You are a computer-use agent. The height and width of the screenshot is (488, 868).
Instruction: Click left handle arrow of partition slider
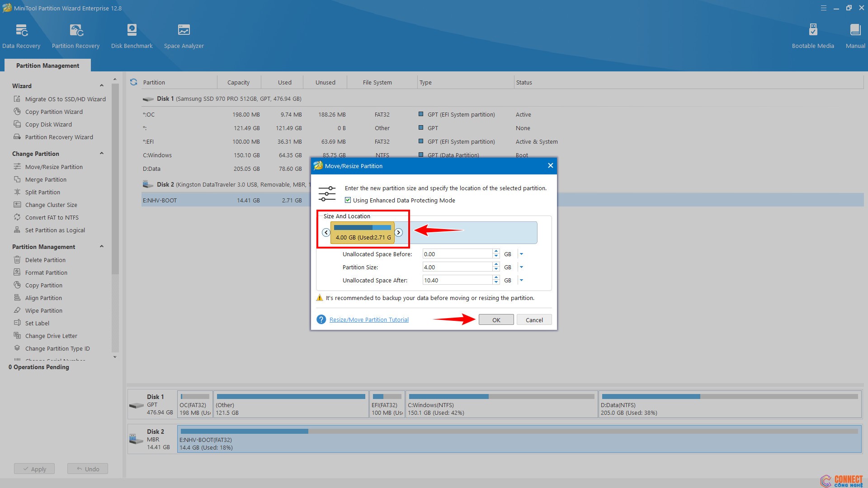[326, 232]
